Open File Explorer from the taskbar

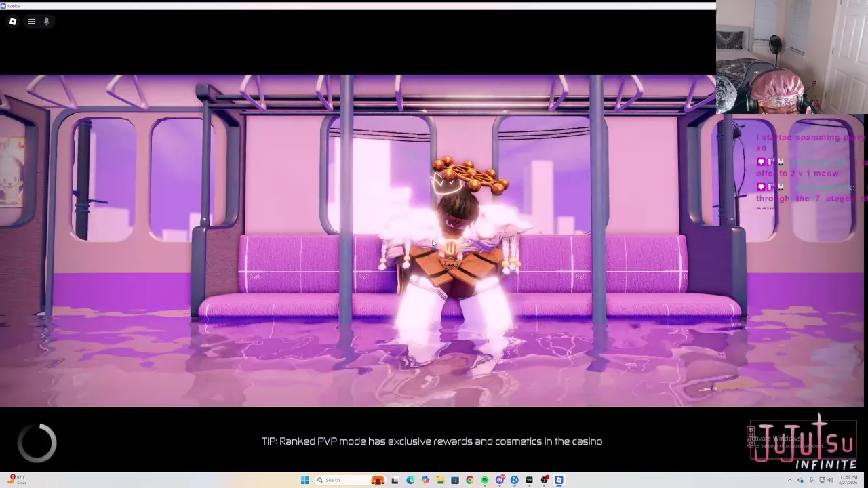440,480
